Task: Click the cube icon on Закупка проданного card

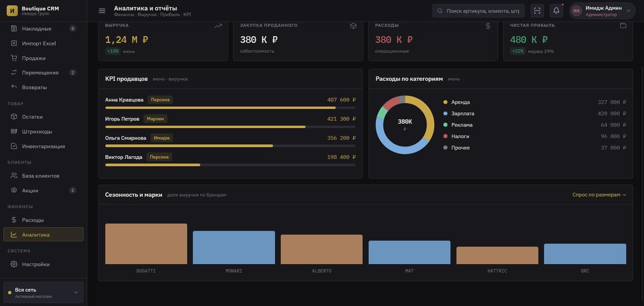Action: 353,26
